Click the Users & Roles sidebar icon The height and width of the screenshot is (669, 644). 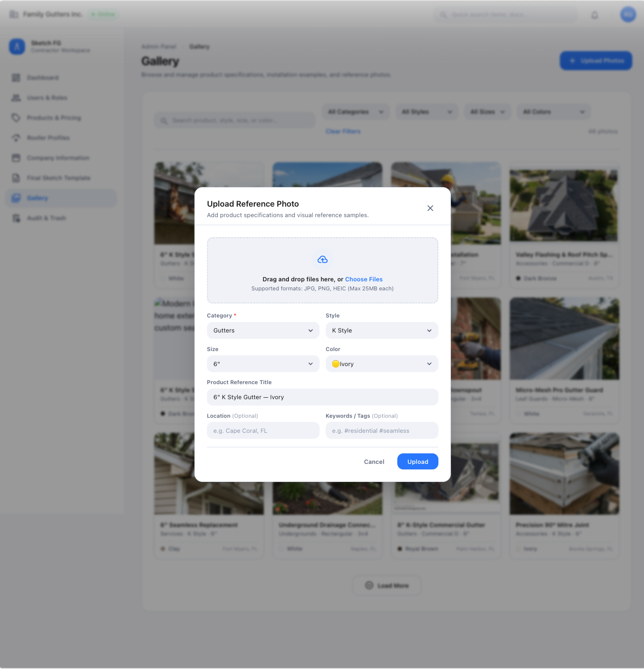[16, 98]
